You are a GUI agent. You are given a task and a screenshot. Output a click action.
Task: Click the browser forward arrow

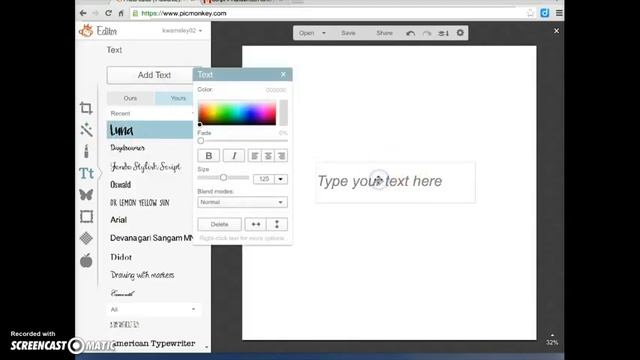96,13
